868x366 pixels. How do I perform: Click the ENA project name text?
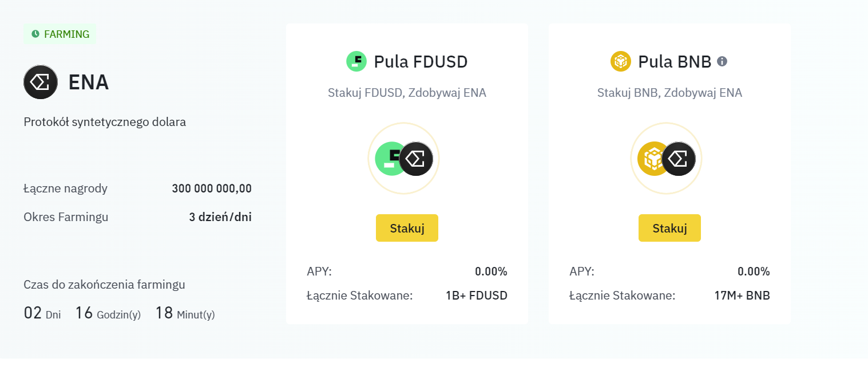89,82
